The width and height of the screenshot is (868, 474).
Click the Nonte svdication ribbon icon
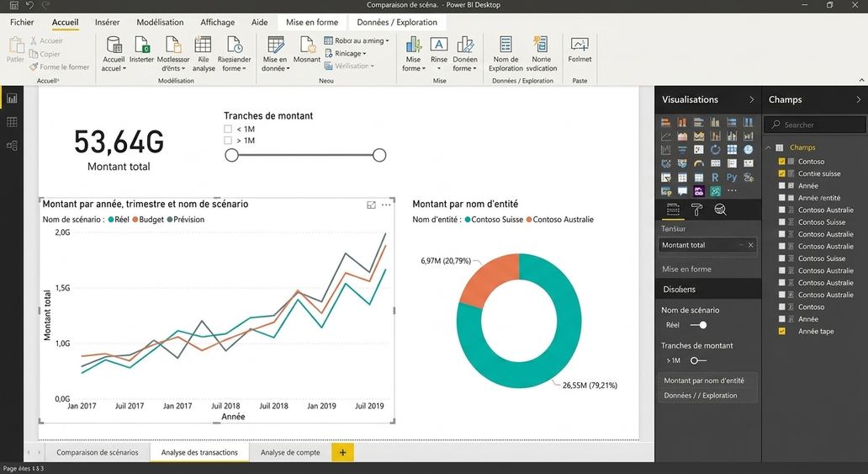pyautogui.click(x=541, y=54)
